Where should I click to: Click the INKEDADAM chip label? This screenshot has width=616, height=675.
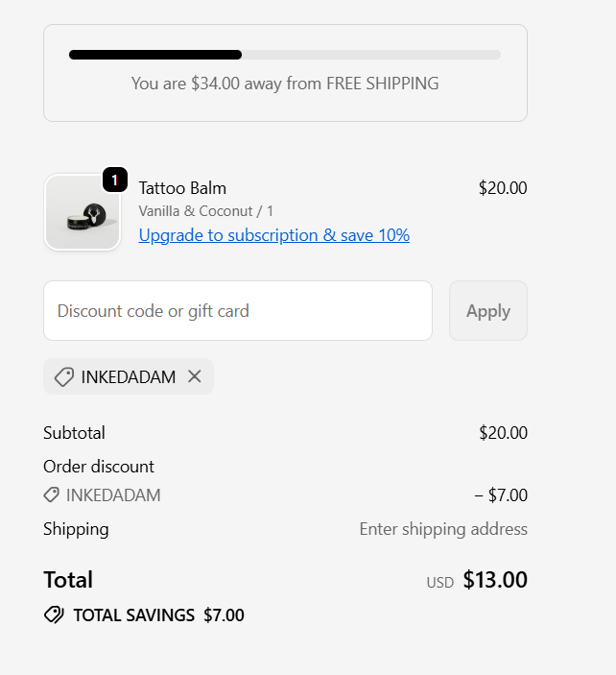(128, 377)
